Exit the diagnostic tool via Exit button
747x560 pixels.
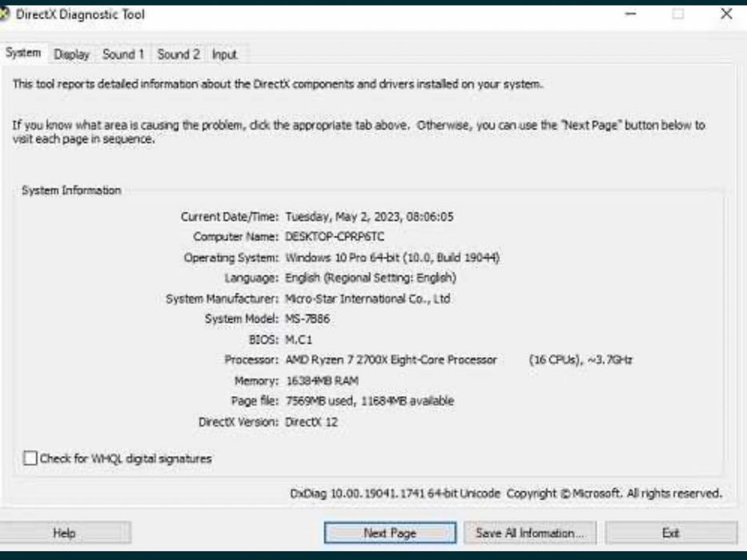(x=671, y=533)
